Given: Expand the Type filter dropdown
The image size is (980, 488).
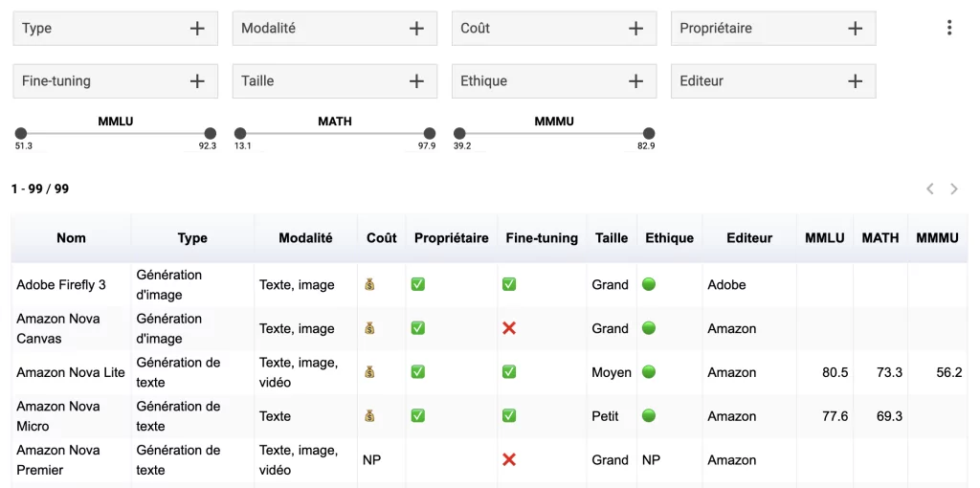Looking at the screenshot, I should (x=115, y=29).
